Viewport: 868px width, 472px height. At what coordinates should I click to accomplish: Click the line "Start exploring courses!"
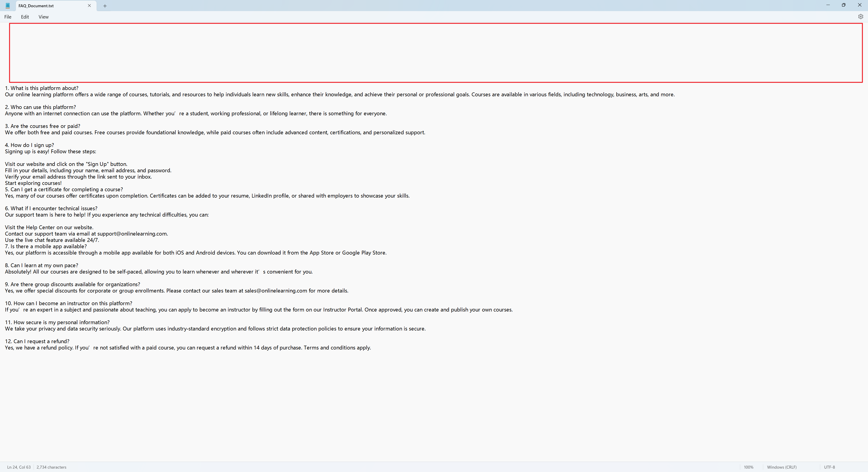point(33,183)
